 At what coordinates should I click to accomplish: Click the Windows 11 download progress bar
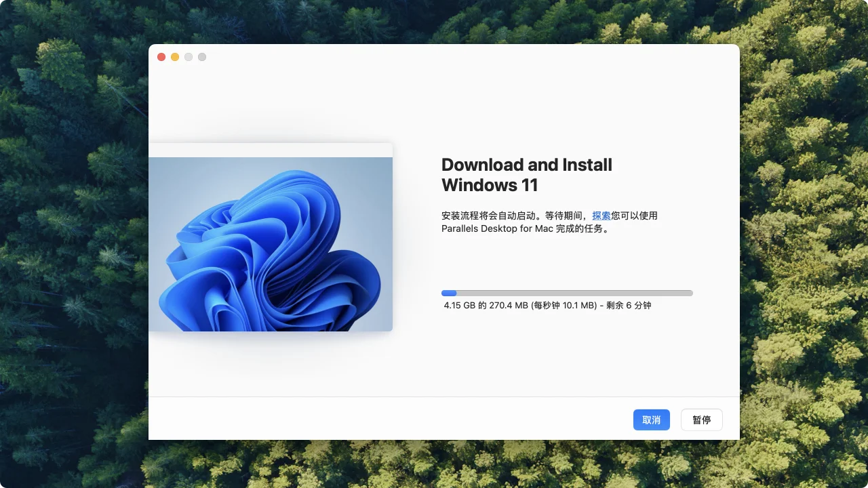(567, 293)
